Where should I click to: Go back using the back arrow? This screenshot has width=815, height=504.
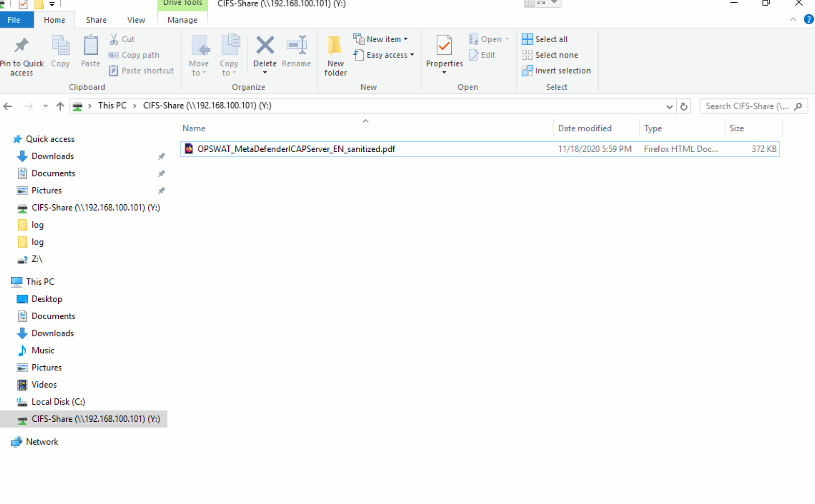8,106
